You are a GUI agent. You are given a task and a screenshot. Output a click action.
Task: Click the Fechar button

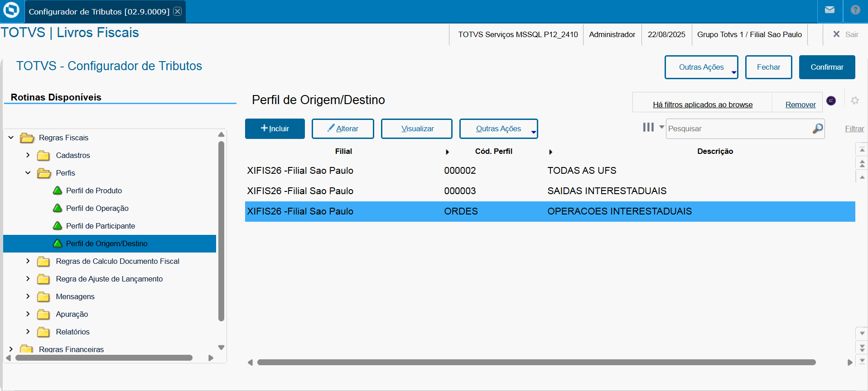[769, 67]
